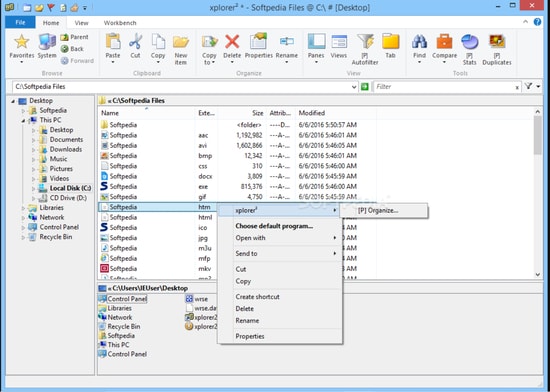The height and width of the screenshot is (392, 550).
Task: Switch to the Workbench ribbon tab
Action: tap(120, 23)
